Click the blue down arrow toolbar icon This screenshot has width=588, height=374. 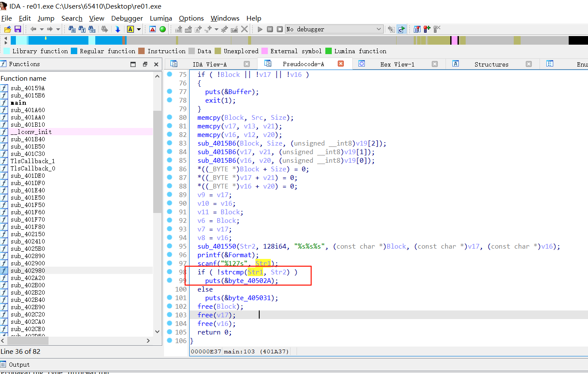click(x=118, y=29)
